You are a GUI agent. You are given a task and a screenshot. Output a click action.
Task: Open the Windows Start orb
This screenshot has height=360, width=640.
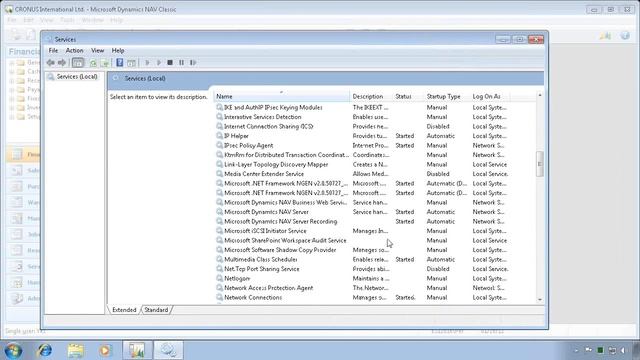pos(13,350)
